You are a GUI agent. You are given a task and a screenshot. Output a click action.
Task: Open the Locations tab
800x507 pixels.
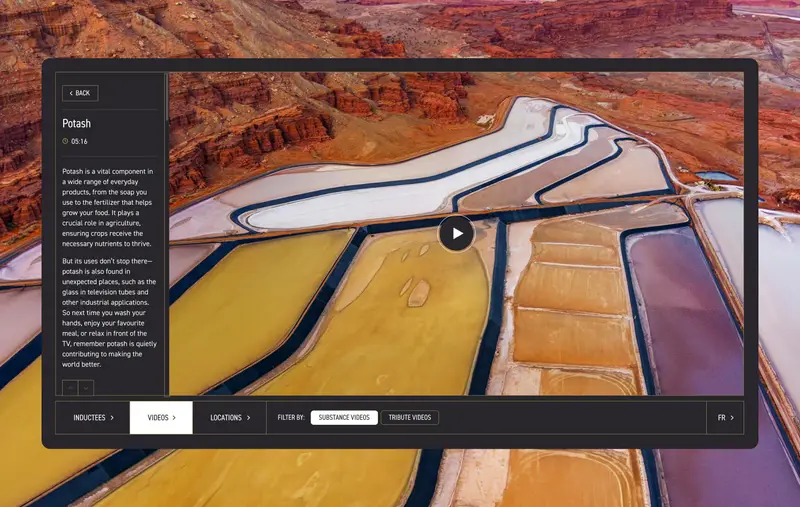(x=230, y=418)
